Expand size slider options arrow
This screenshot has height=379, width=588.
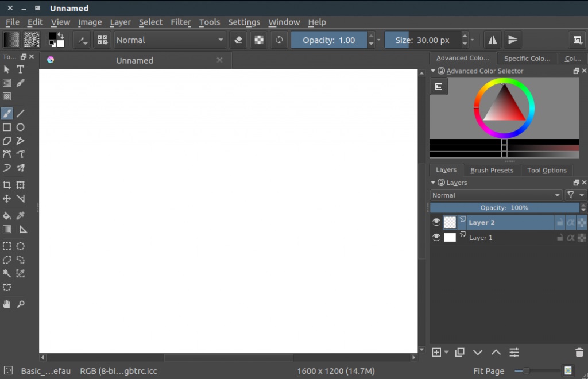pos(473,40)
